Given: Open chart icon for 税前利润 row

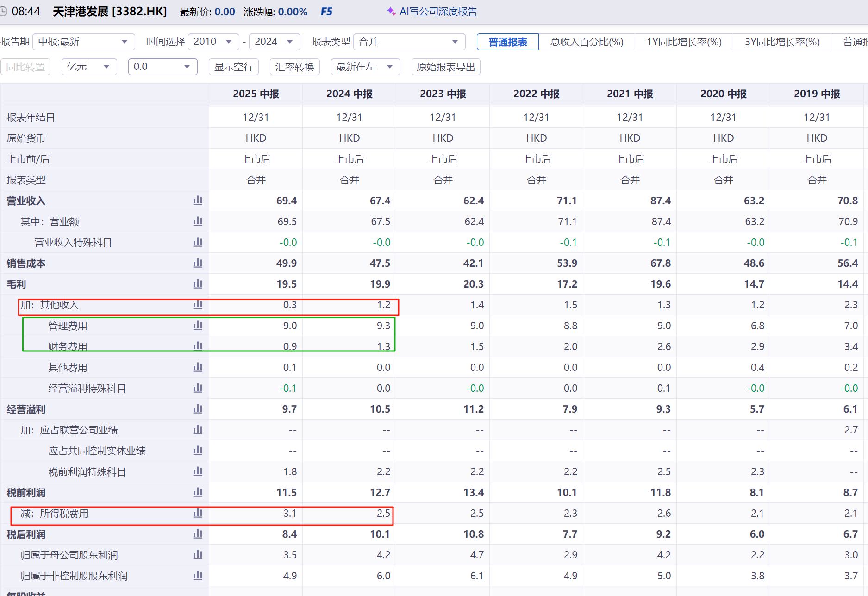Looking at the screenshot, I should (198, 492).
